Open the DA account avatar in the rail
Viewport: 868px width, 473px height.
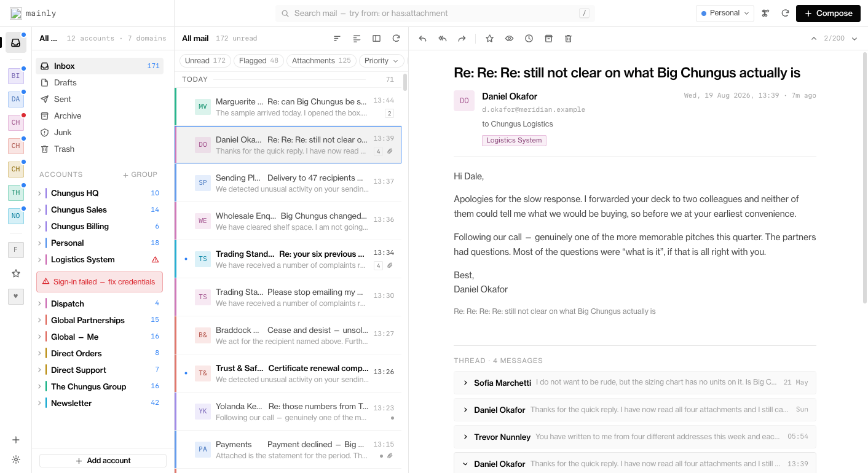coord(16,99)
